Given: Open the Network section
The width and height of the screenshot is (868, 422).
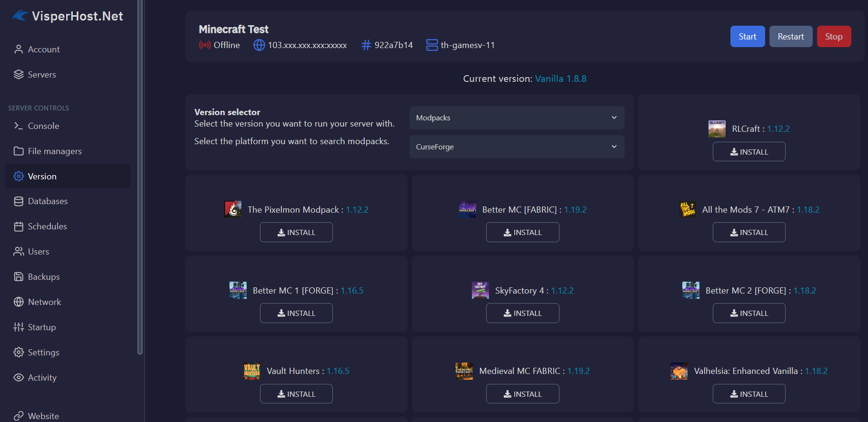Looking at the screenshot, I should 68,302.
